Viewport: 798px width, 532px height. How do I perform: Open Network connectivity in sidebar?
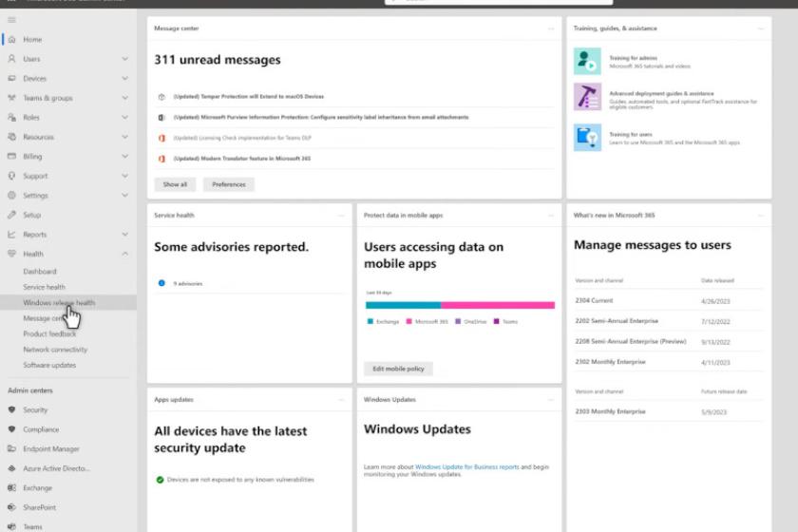coord(55,350)
